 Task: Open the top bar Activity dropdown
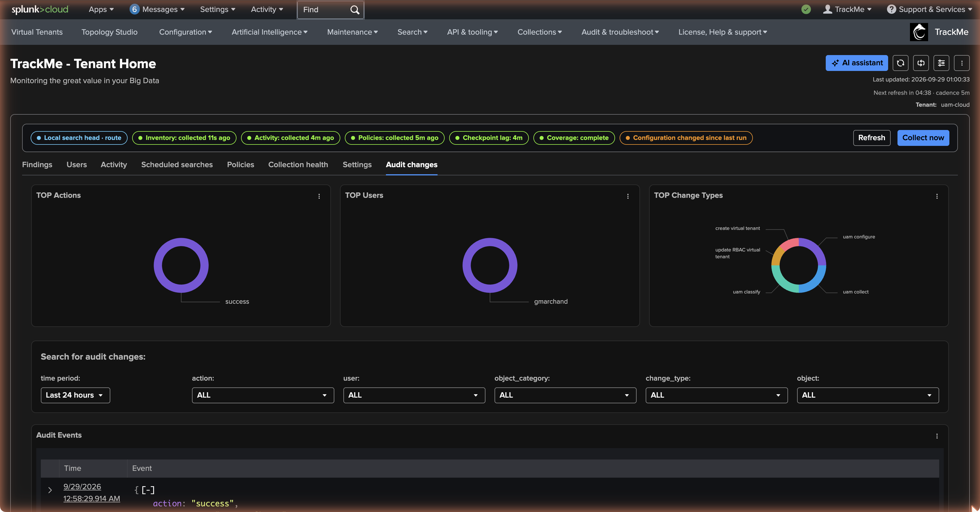pos(267,10)
